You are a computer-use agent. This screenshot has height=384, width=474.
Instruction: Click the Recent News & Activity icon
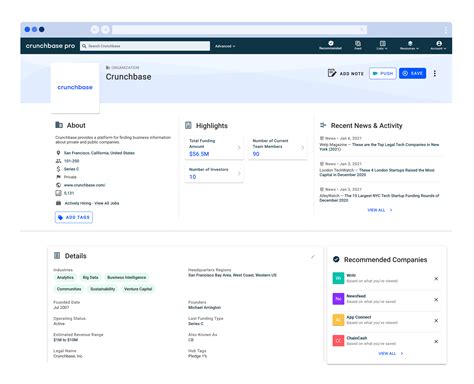coord(323,125)
